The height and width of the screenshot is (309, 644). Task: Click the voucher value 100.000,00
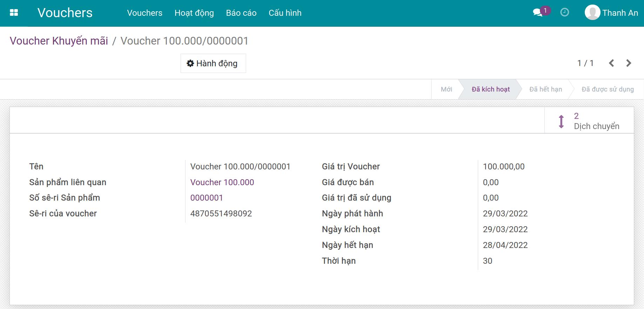pyautogui.click(x=504, y=167)
